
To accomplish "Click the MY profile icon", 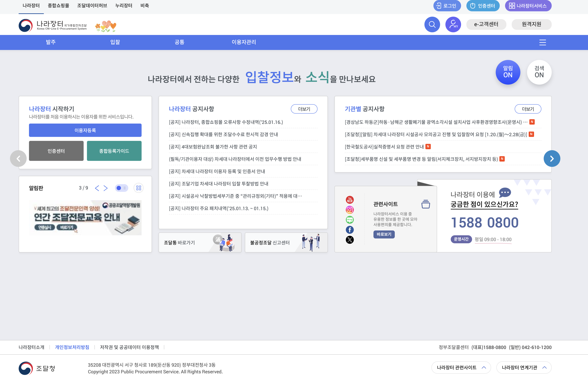I will [x=453, y=24].
